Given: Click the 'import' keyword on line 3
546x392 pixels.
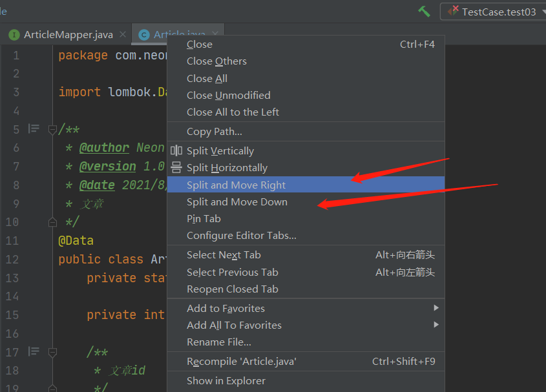Looking at the screenshot, I should (79, 92).
